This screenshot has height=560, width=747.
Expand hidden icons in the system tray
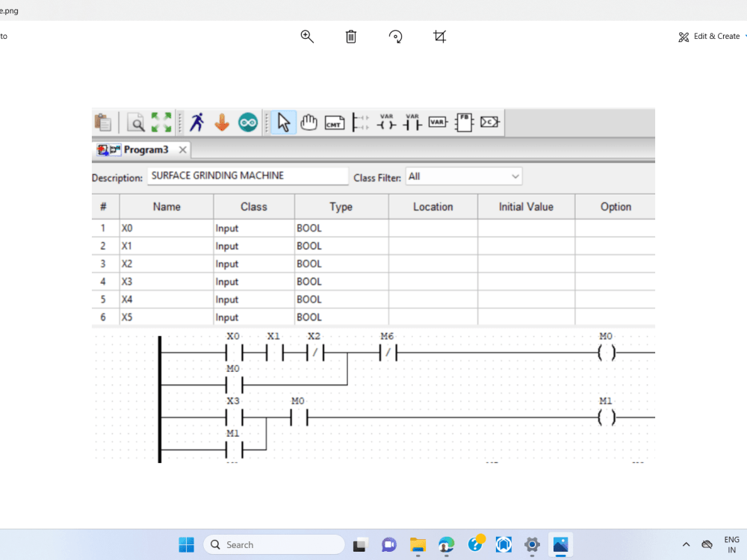pyautogui.click(x=686, y=544)
